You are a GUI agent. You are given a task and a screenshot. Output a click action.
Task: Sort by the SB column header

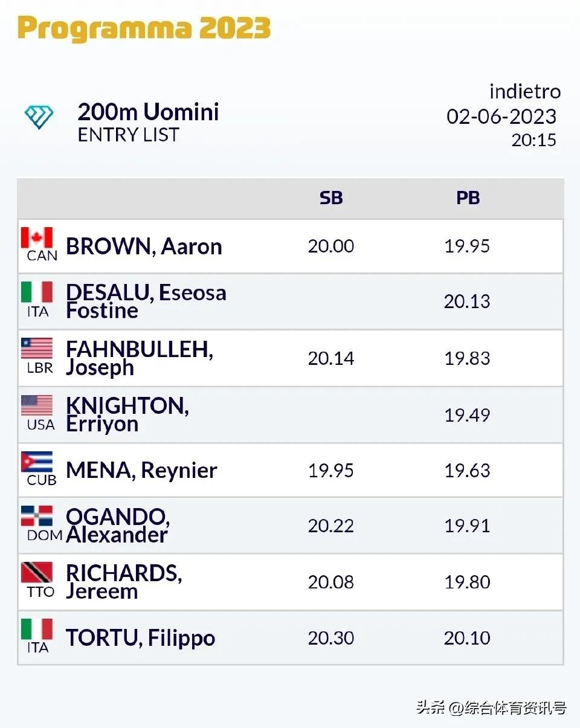click(331, 198)
